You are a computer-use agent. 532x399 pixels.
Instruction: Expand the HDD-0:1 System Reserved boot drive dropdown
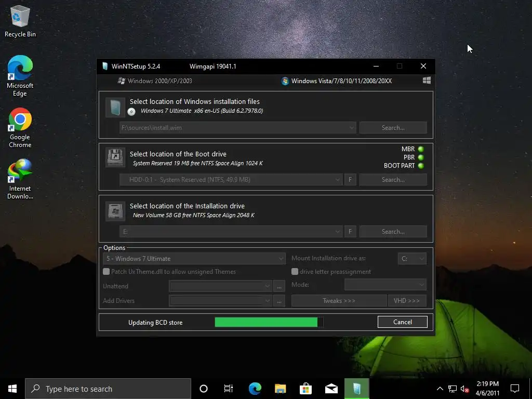point(338,180)
